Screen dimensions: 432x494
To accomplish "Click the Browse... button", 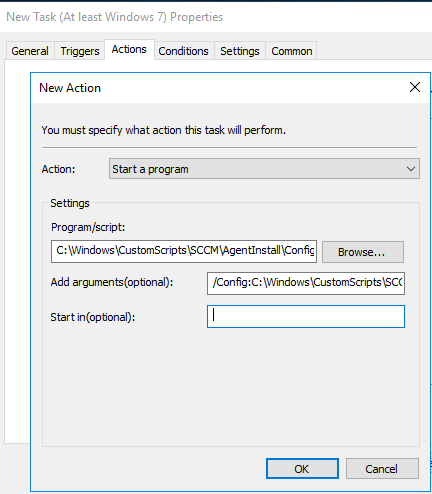I will click(x=363, y=252).
